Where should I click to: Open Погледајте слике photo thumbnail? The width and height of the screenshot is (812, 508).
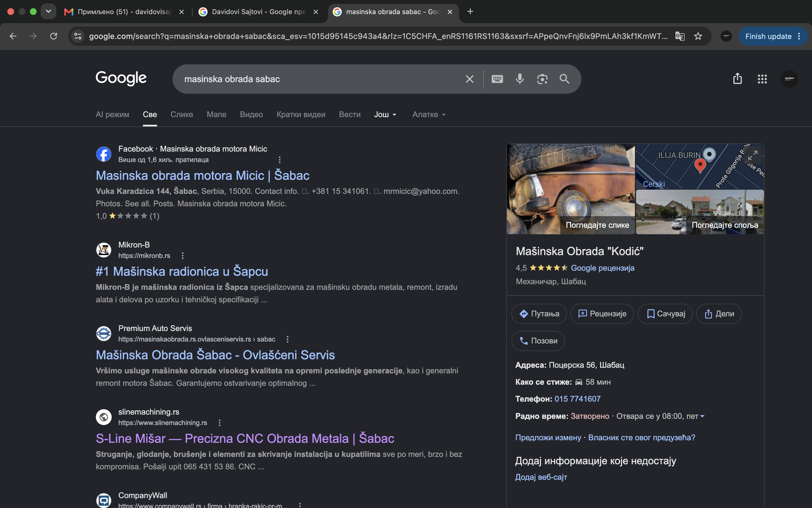click(x=571, y=189)
